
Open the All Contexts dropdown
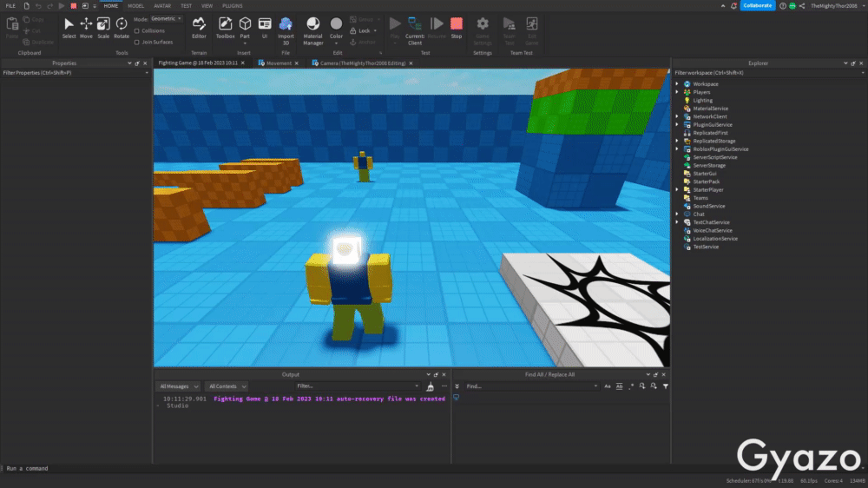click(x=227, y=386)
